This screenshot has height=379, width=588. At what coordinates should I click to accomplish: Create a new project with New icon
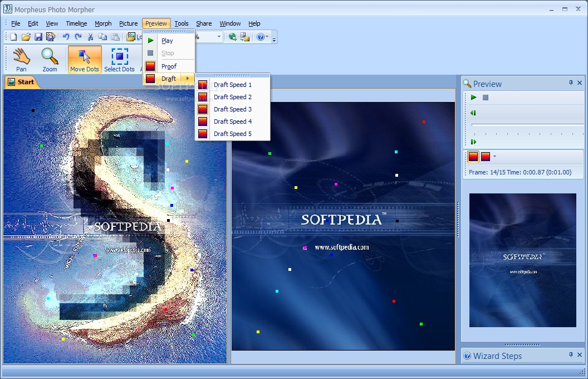click(13, 37)
